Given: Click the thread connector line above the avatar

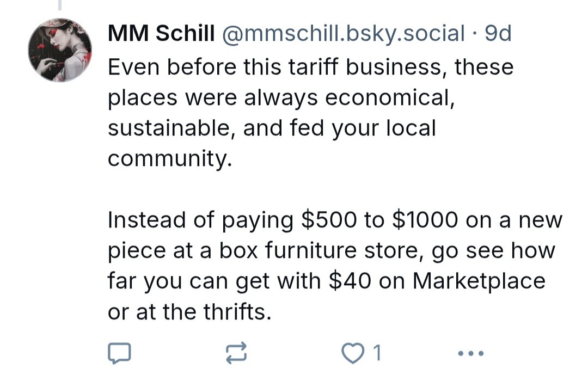Looking at the screenshot, I should [x=60, y=5].
